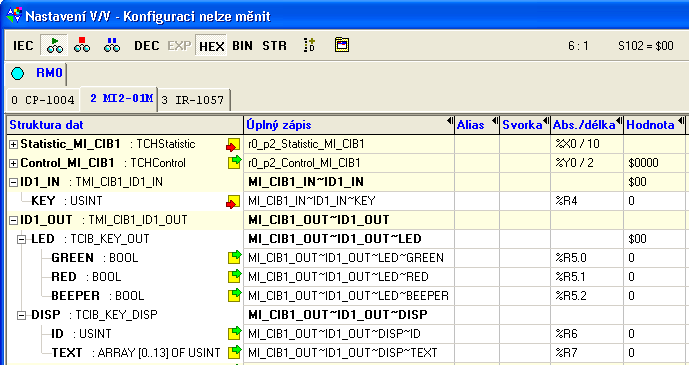Select the TEXT : ARRAY [0..13] OF USINT item
Viewport: 689px width, 365px height.
(x=136, y=353)
